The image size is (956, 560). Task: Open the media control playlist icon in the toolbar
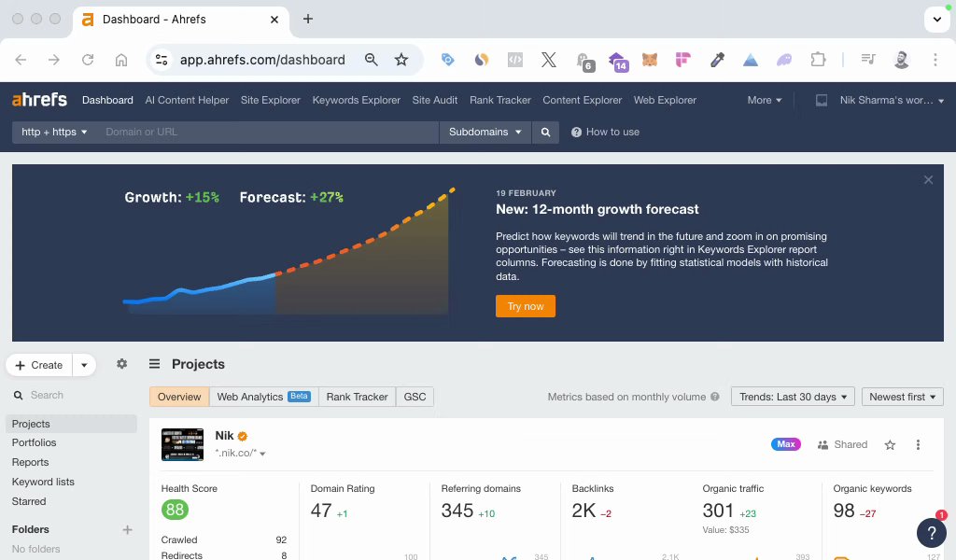point(868,59)
